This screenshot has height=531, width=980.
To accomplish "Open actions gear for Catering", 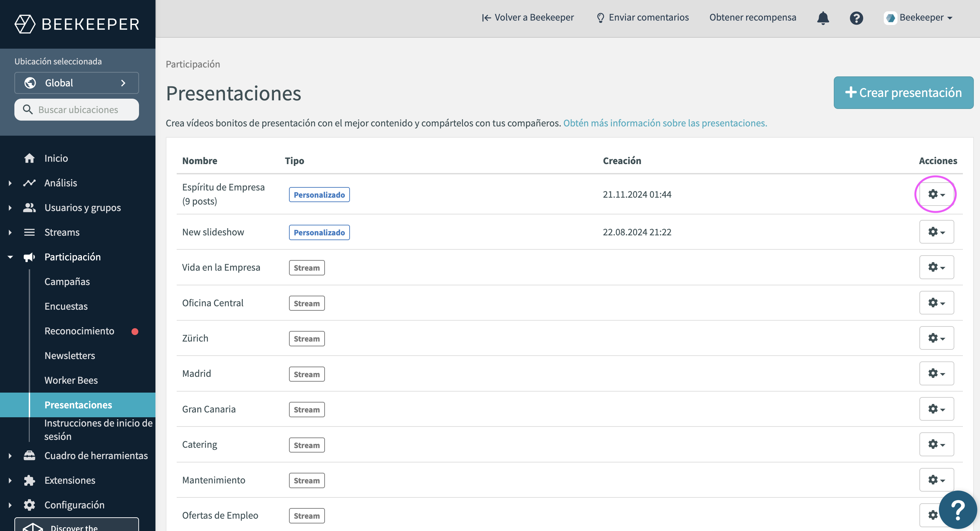I will [936, 444].
